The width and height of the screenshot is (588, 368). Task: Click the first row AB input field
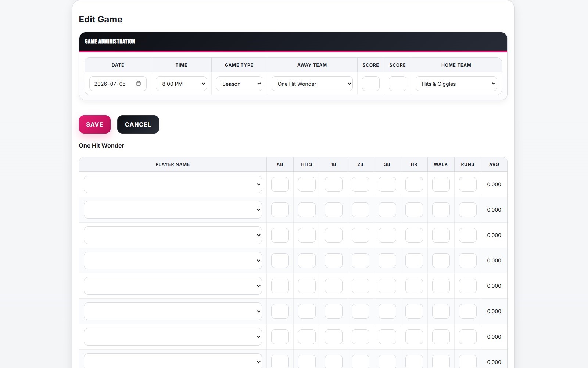pyautogui.click(x=280, y=184)
